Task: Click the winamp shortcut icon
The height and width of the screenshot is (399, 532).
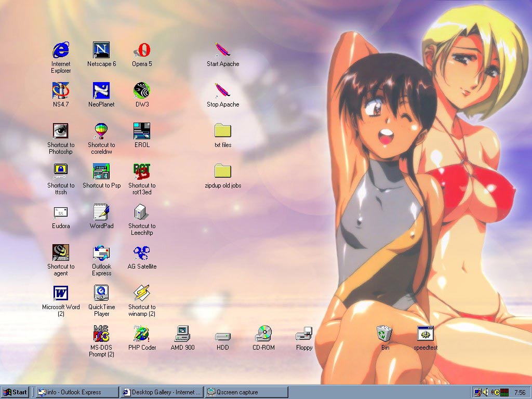Action: [142, 294]
